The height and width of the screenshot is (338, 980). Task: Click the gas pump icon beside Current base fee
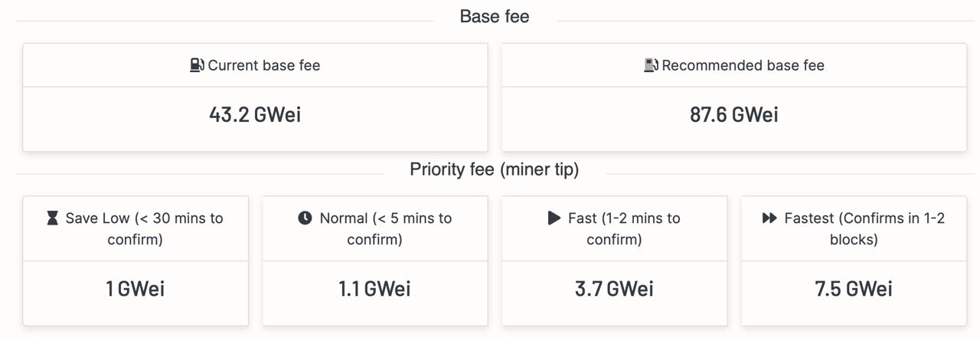pos(198,65)
